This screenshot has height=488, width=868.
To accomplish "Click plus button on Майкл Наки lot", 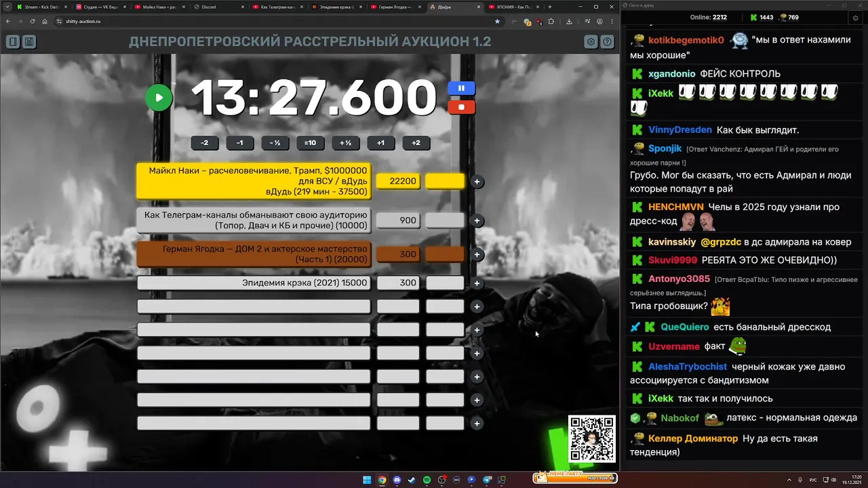I will pos(477,182).
